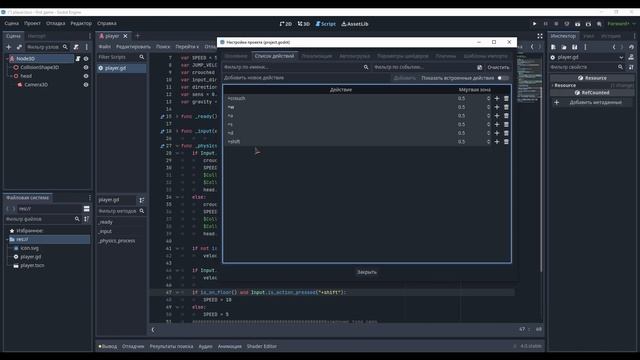The width and height of the screenshot is (640, 360).
Task: Open the Shader Editor bottom panel
Action: (x=262, y=346)
